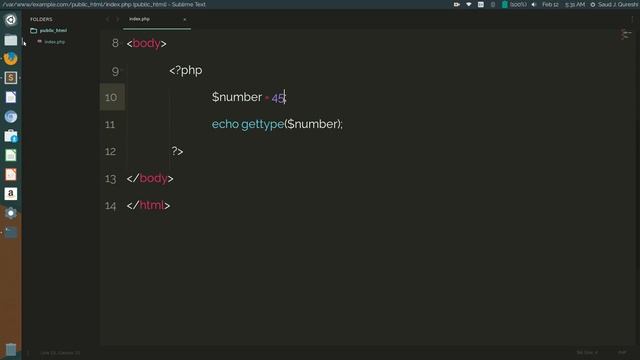
Task: Open the clock showing Feb 12
Action: tap(563, 4)
